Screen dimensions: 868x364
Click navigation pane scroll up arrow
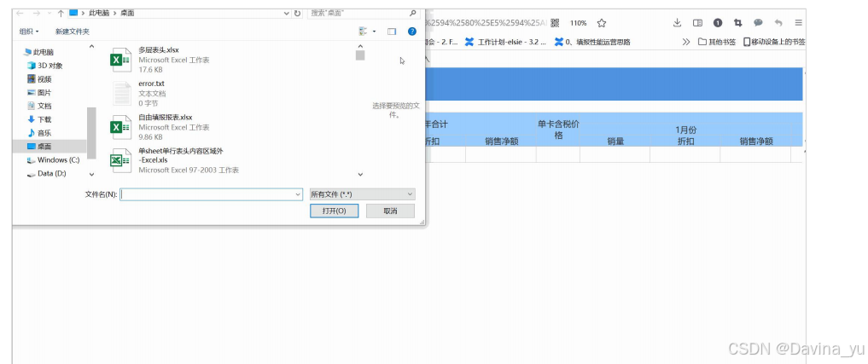pos(91,47)
